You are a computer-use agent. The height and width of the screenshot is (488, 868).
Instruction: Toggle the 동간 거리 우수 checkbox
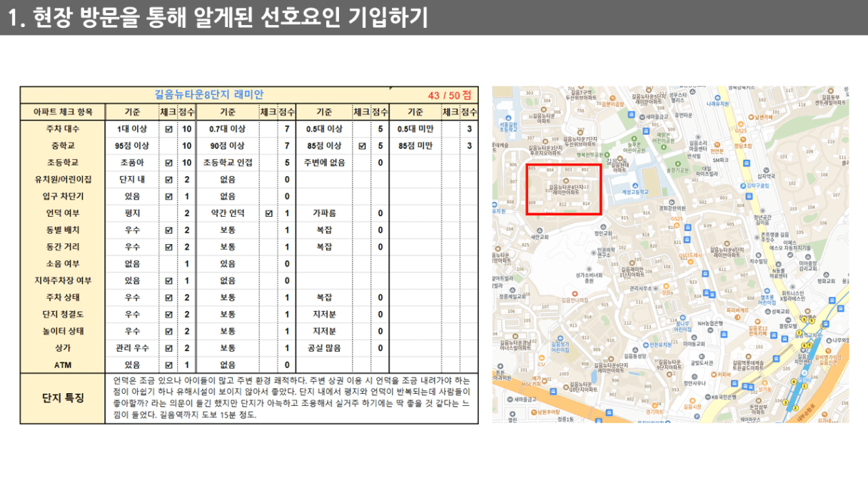click(x=168, y=247)
